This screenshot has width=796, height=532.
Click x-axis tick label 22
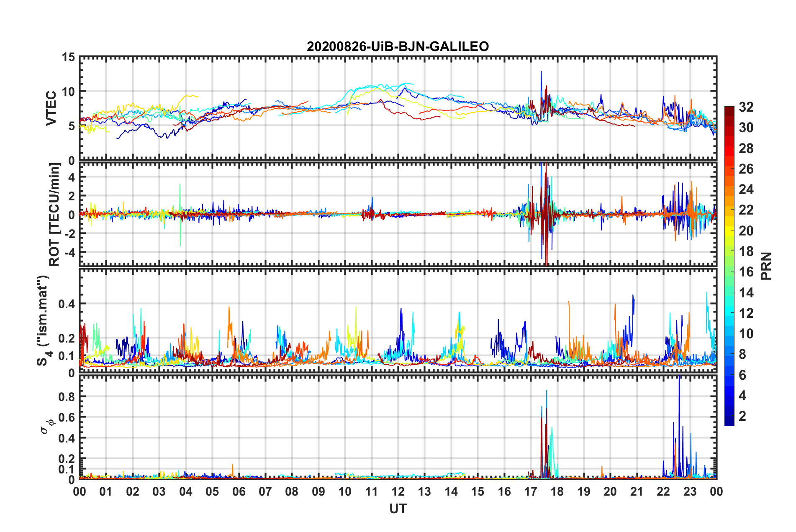tap(663, 491)
